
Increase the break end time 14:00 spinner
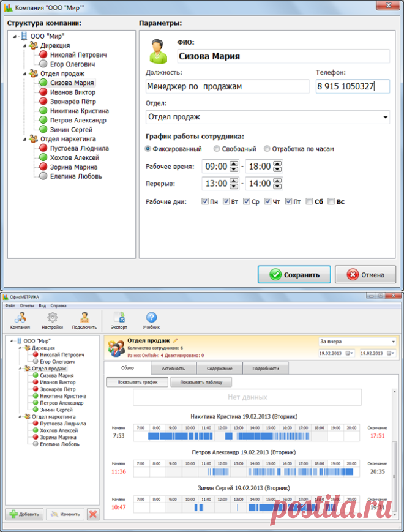277,181
